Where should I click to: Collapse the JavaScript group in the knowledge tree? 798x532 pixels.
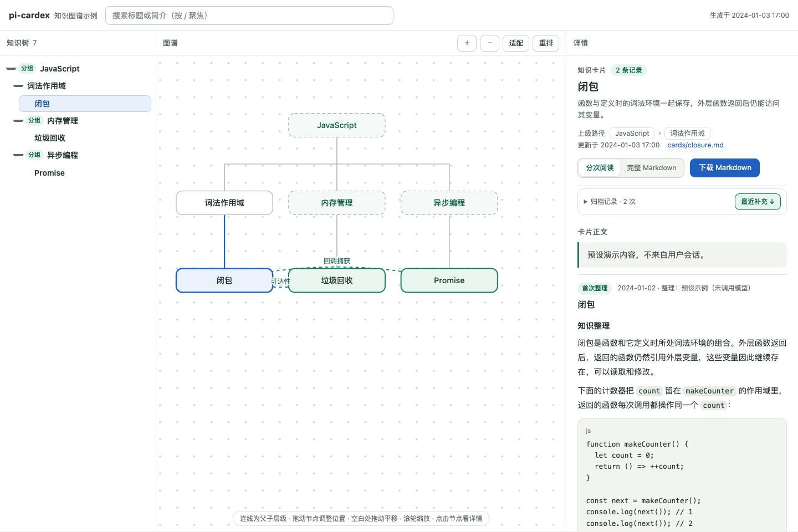coord(11,69)
